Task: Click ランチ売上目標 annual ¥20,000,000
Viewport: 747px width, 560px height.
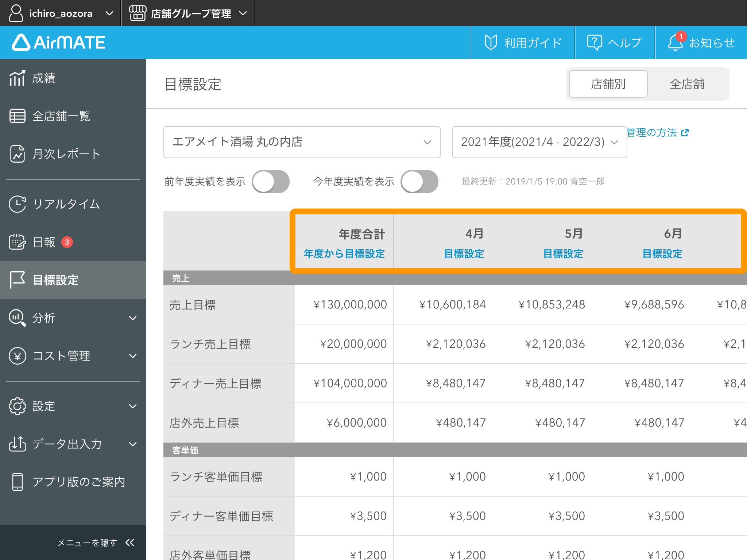Action: 353,344
